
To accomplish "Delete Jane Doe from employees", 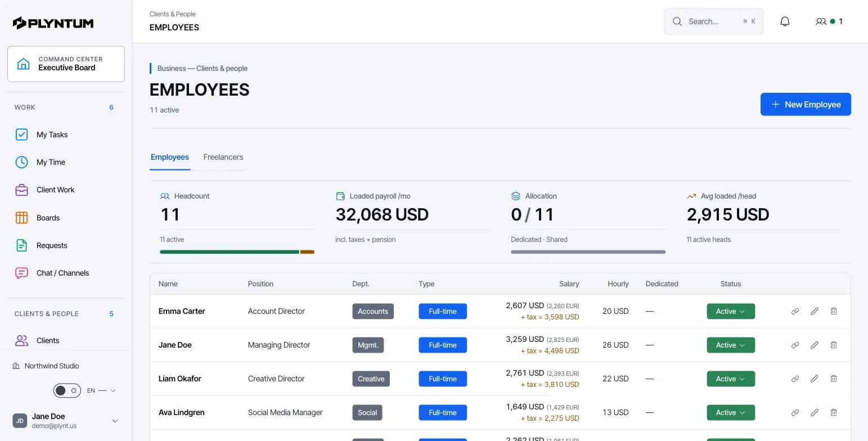I will (x=834, y=345).
